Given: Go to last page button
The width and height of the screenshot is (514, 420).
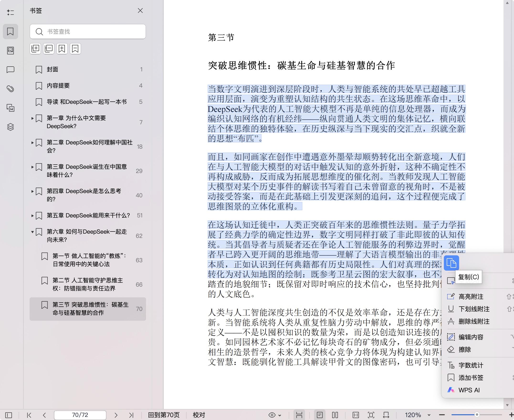Looking at the screenshot, I should pyautogui.click(x=131, y=415).
